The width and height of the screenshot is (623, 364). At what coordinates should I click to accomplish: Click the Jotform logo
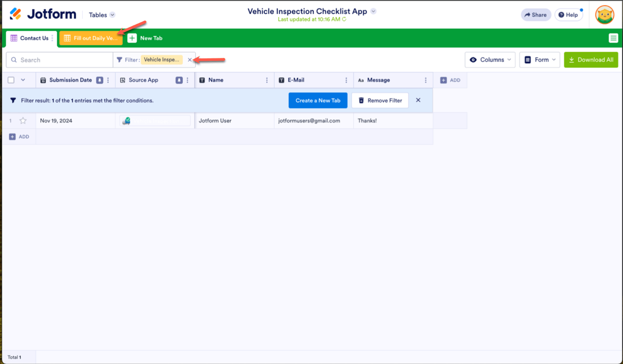coord(43,14)
